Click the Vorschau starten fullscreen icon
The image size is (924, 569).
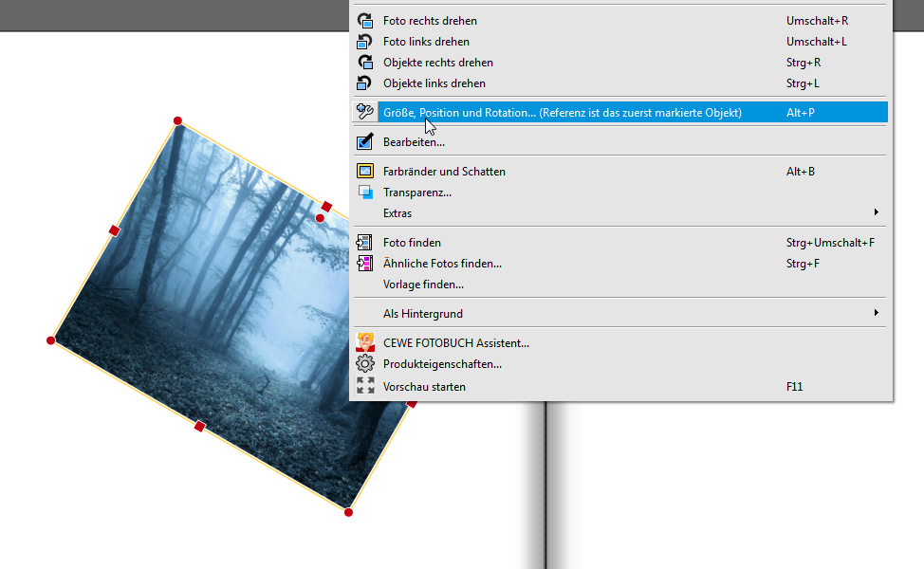point(365,386)
